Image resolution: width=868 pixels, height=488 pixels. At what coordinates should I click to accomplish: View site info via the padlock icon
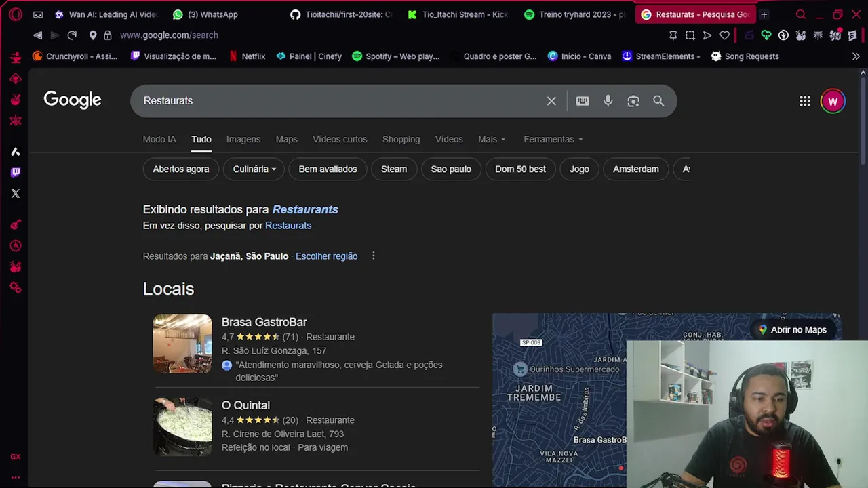click(108, 35)
